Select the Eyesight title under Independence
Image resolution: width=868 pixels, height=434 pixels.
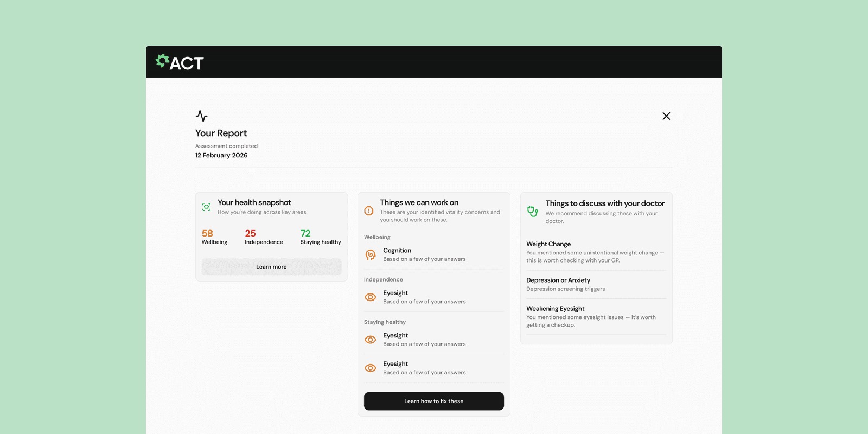[x=395, y=293]
